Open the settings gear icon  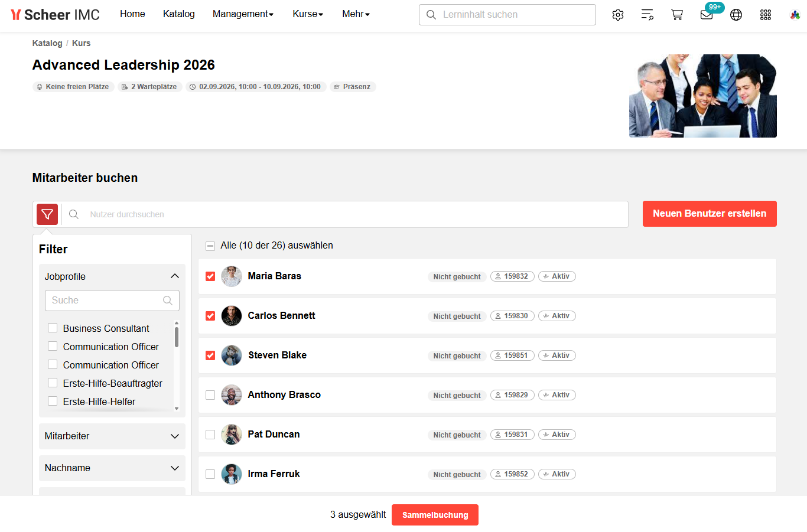(618, 15)
